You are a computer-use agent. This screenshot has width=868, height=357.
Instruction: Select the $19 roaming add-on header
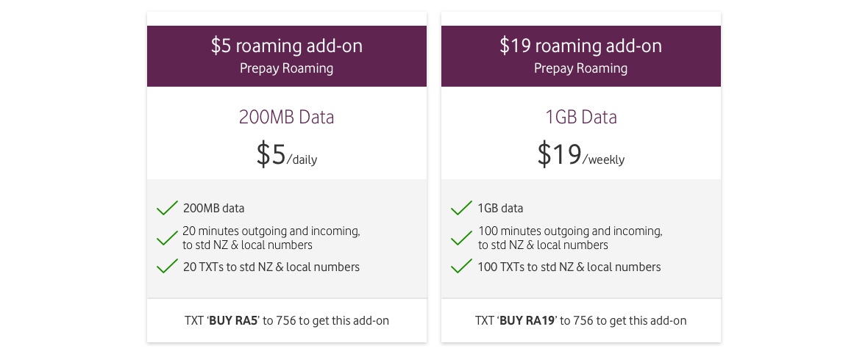[x=580, y=56]
